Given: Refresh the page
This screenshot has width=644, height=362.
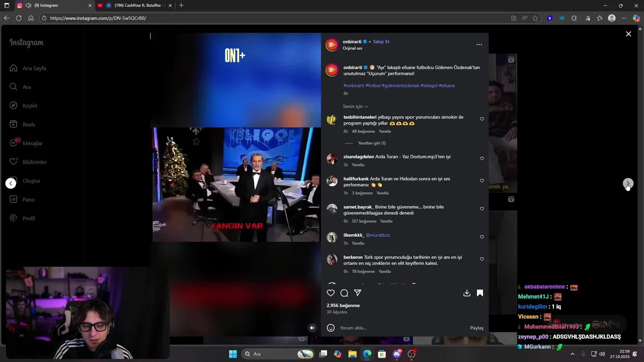Looking at the screenshot, I should coord(19,18).
